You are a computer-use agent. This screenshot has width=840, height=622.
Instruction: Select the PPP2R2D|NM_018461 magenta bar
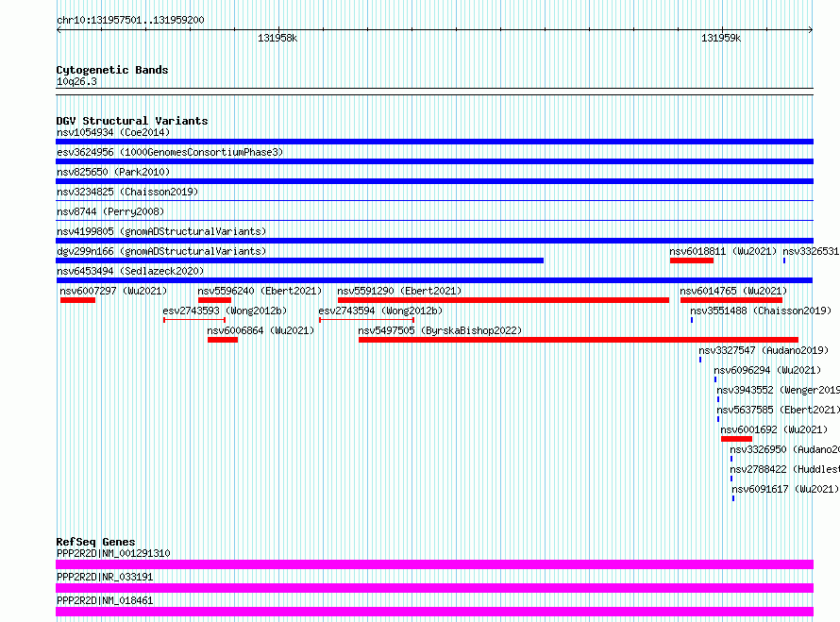pos(434,612)
